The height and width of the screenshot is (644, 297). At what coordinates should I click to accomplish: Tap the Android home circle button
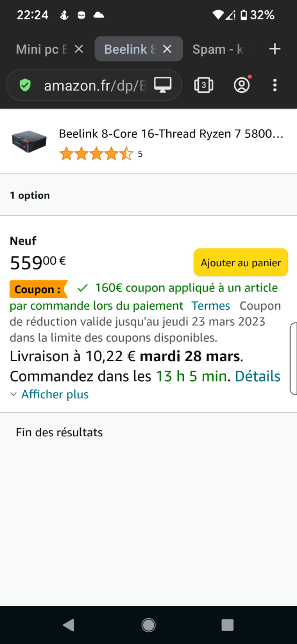point(148,625)
